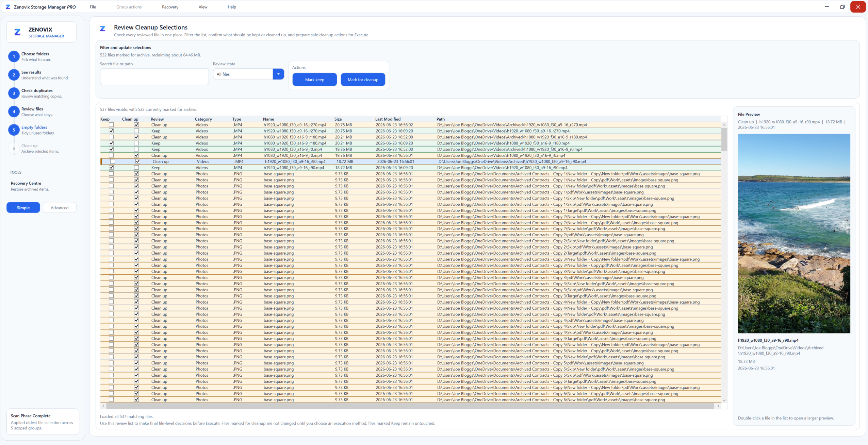This screenshot has height=445, width=868.
Task: Open Recovery Centre tool
Action: 30,186
